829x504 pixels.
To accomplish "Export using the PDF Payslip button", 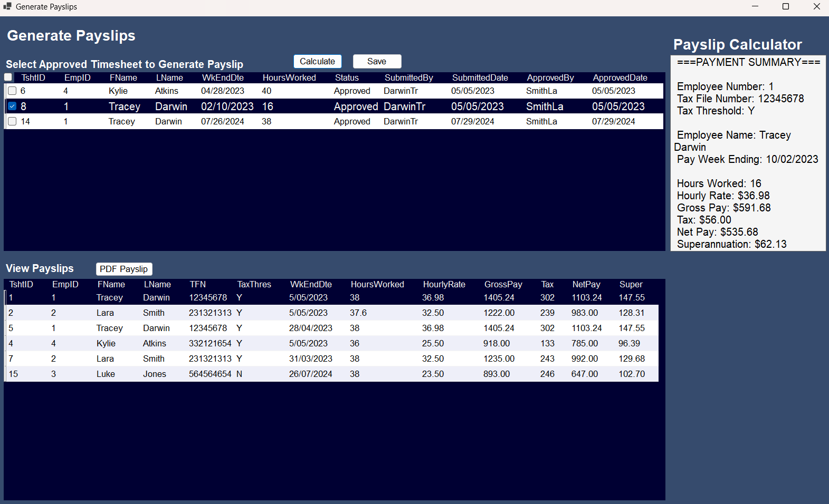I will (x=124, y=269).
